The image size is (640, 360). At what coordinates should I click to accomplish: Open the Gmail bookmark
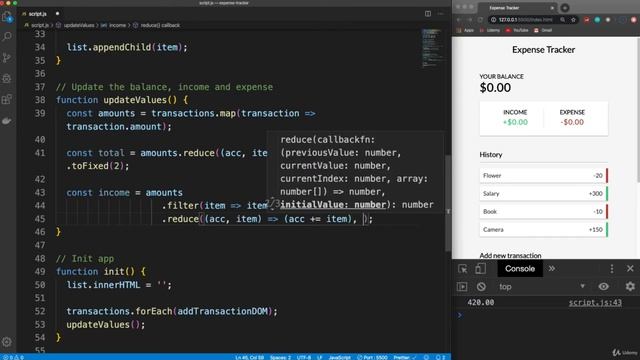[543, 30]
